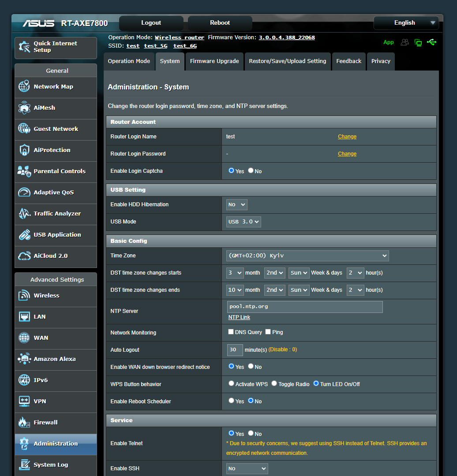The height and width of the screenshot is (476, 457).
Task: Click the USB status icon
Action: pyautogui.click(x=431, y=42)
